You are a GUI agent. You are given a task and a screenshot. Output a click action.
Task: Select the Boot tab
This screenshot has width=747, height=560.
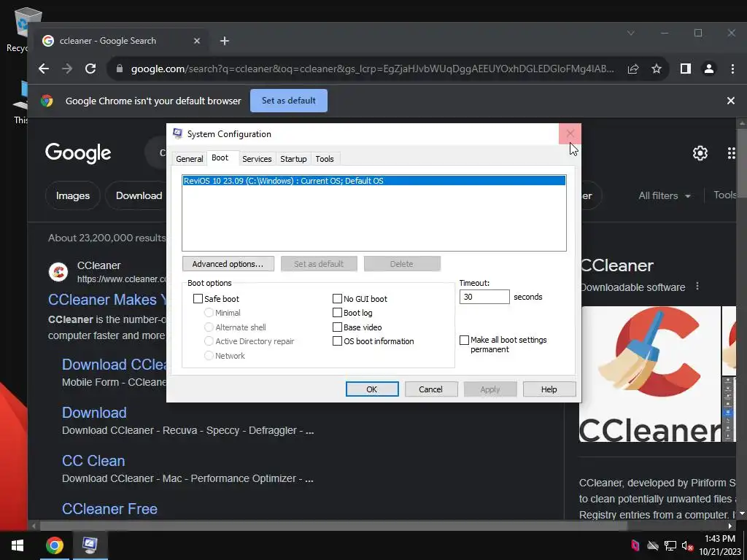[x=220, y=157]
